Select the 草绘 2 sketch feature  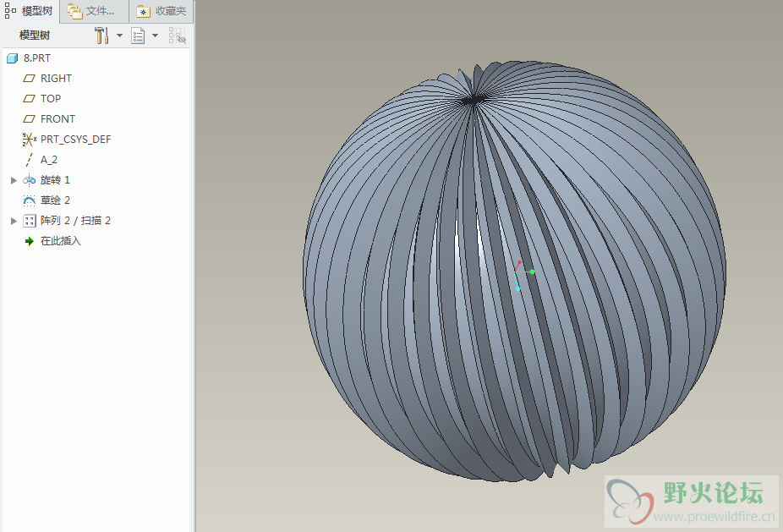(x=55, y=200)
